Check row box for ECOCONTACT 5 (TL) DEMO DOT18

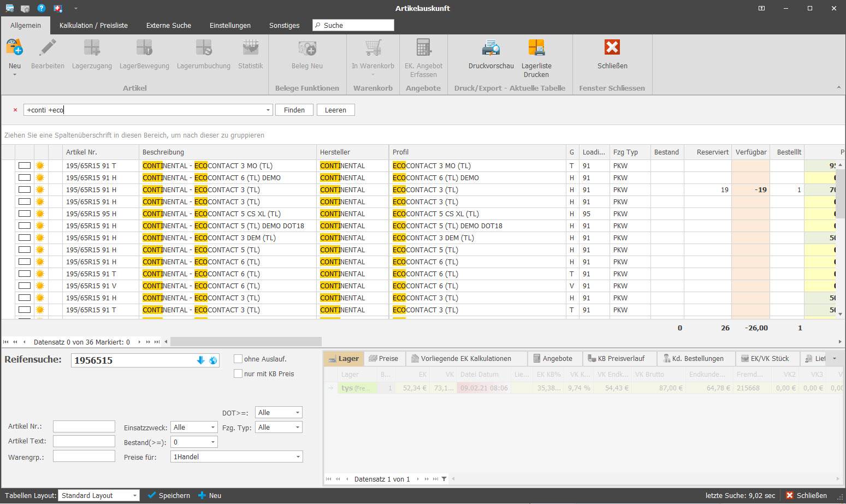click(x=25, y=226)
